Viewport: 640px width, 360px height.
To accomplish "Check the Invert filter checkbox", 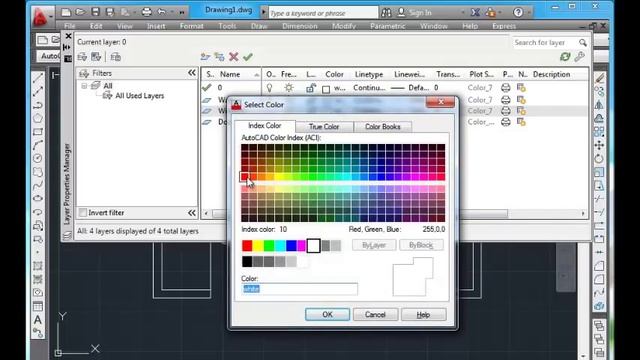I will (83, 213).
